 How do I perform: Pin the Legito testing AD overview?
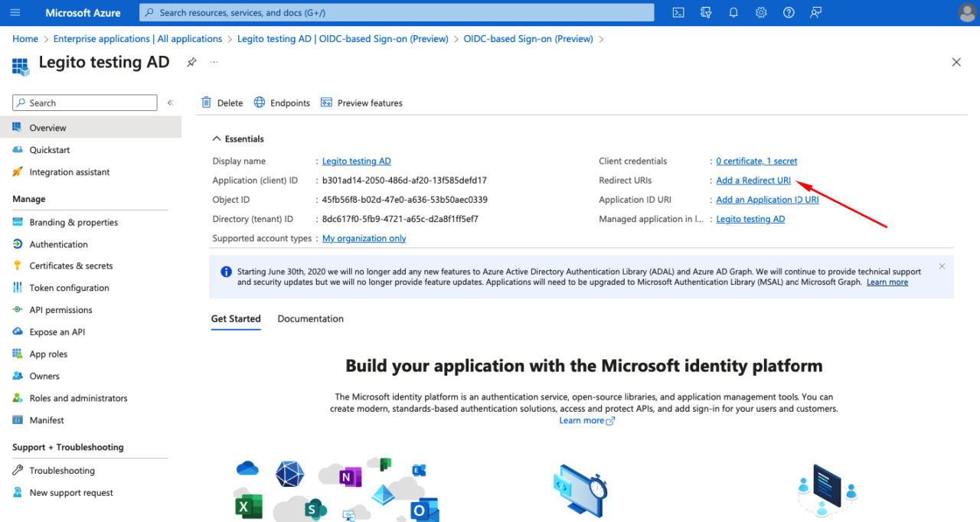coord(191,62)
